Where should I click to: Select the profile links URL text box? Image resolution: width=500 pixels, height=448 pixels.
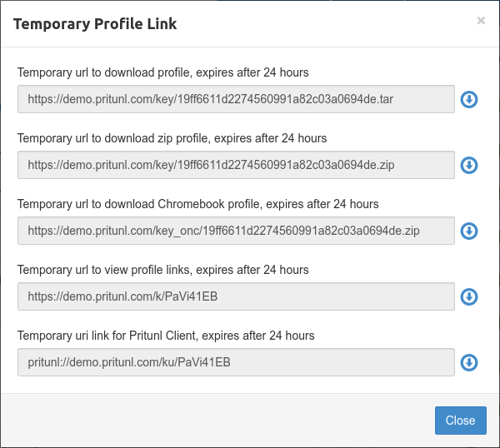click(236, 296)
